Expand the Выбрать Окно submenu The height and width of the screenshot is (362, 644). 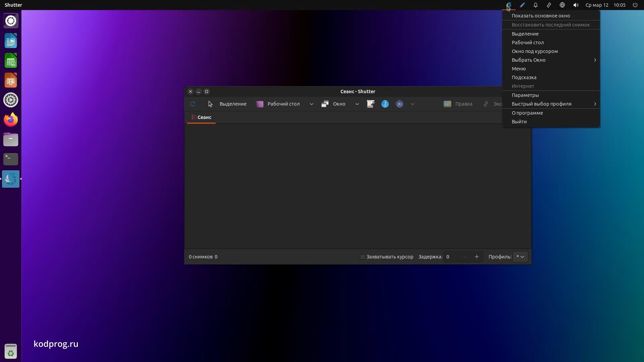tap(551, 60)
